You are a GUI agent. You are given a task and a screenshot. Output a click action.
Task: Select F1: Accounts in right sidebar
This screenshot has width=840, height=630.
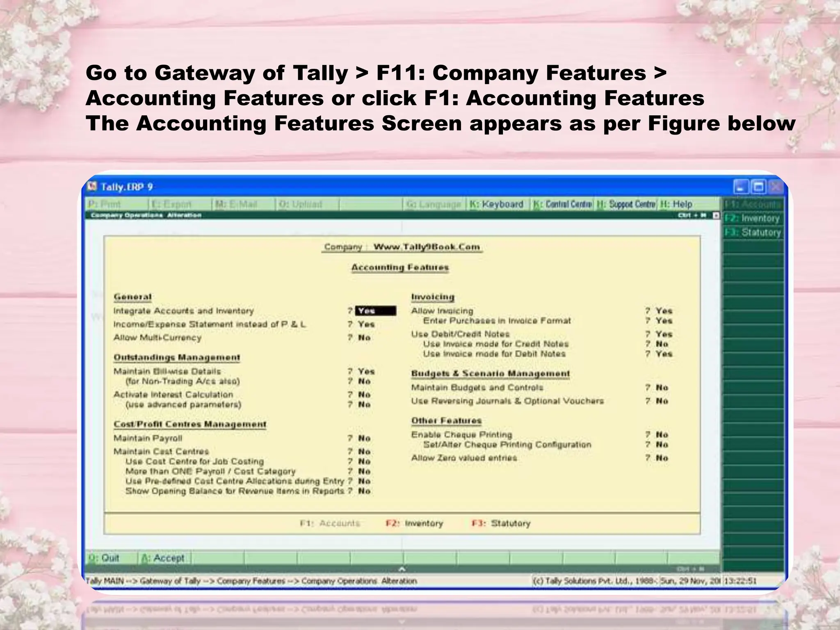click(x=753, y=204)
